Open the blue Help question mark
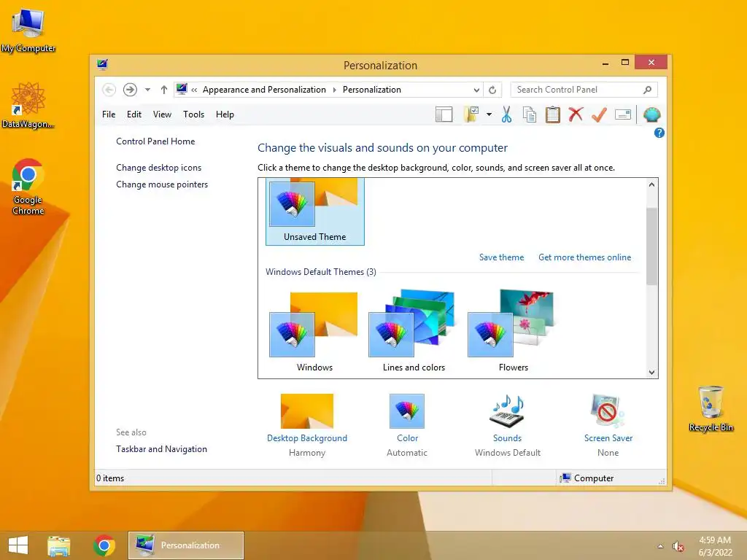The height and width of the screenshot is (560, 747). [659, 133]
